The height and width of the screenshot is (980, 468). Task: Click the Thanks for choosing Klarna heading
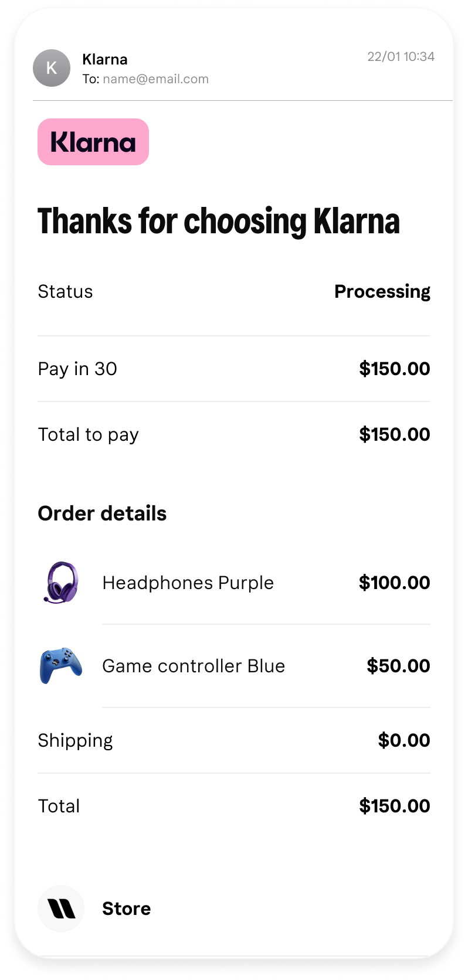[x=219, y=222]
